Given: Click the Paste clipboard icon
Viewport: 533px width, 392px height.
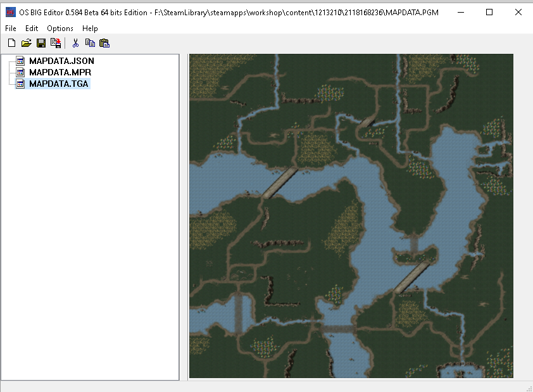Looking at the screenshot, I should (x=104, y=43).
